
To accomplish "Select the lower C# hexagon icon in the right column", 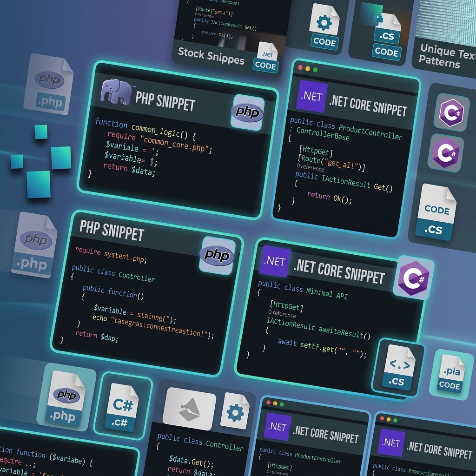I will point(446,153).
